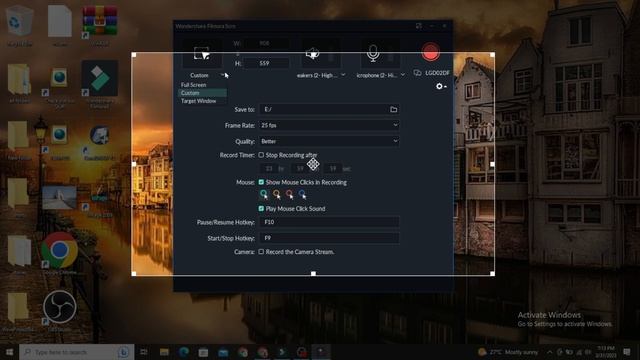640x360 pixels.
Task: Open the Windows Start menu
Action: 9,352
